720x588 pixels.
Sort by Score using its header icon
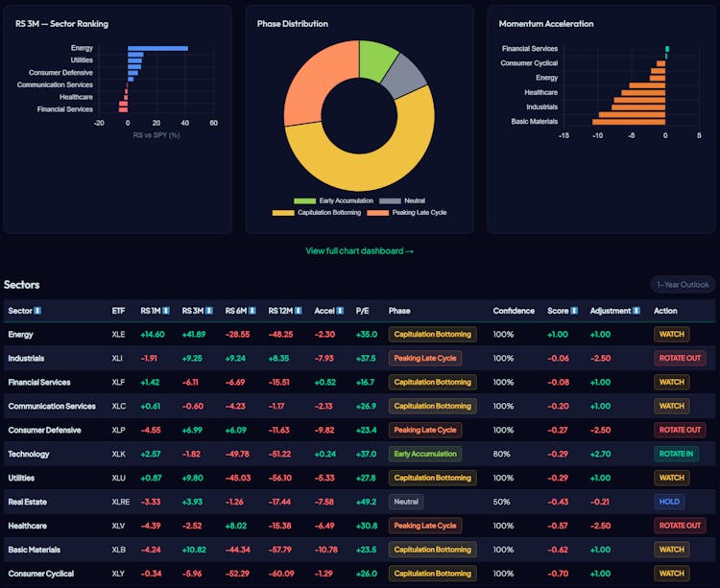(574, 311)
